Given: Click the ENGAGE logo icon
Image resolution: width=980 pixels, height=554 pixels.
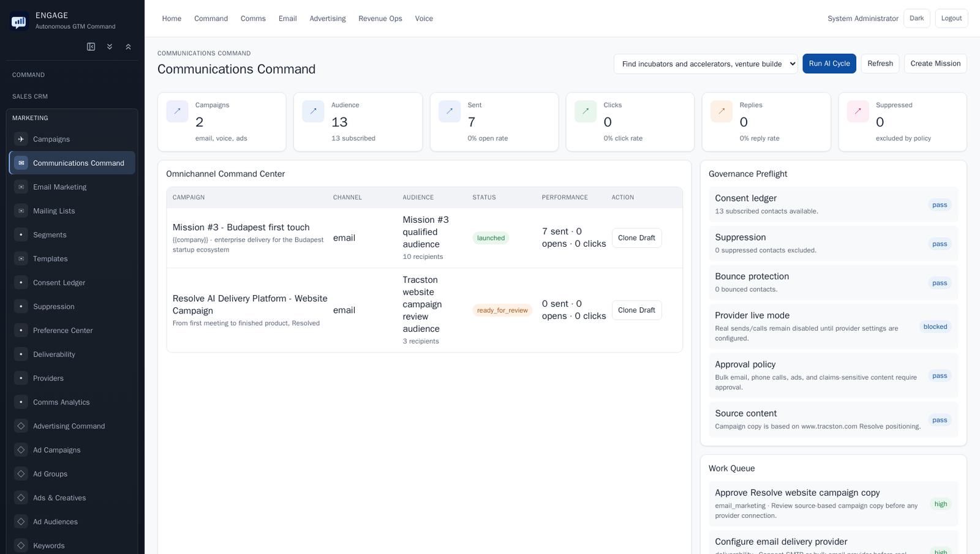Looking at the screenshot, I should coord(19,21).
